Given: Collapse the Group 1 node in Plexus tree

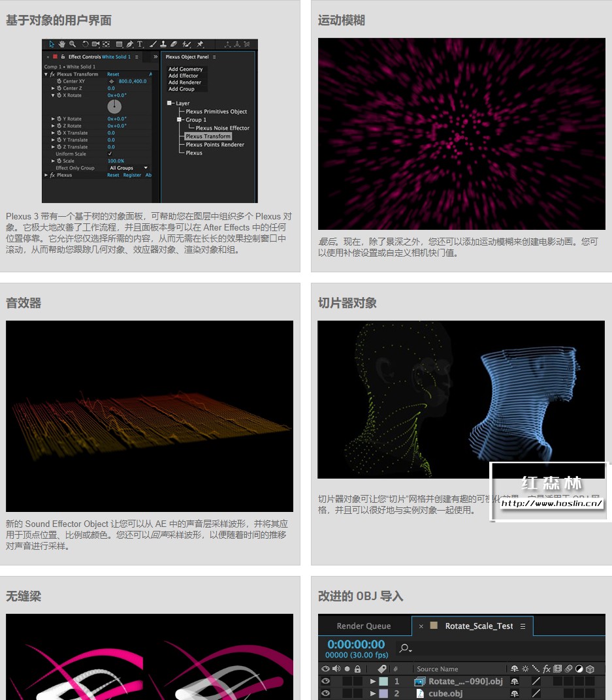Looking at the screenshot, I should (179, 120).
